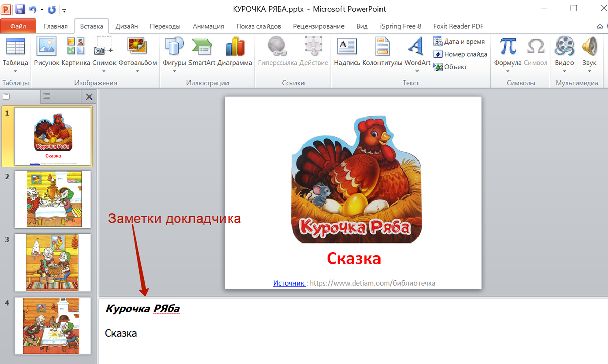Insert a Видео clip onto the slide
Screen dimensions: 608x364
(x=564, y=51)
